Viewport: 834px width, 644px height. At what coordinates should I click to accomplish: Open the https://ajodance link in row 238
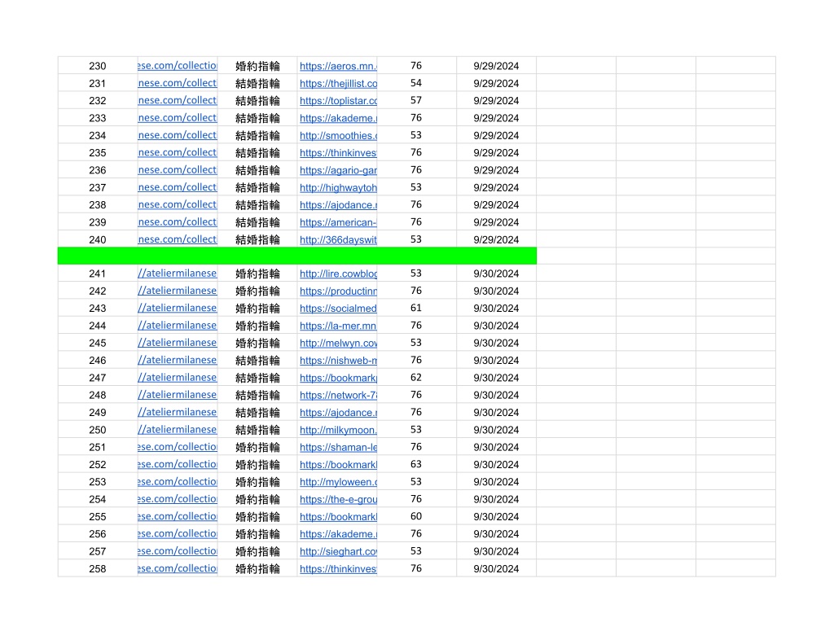click(338, 204)
